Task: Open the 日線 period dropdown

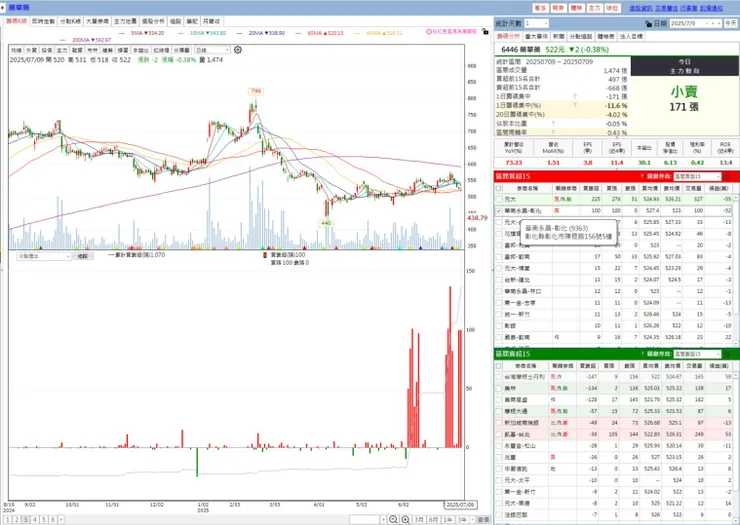Action: pyautogui.click(x=212, y=50)
